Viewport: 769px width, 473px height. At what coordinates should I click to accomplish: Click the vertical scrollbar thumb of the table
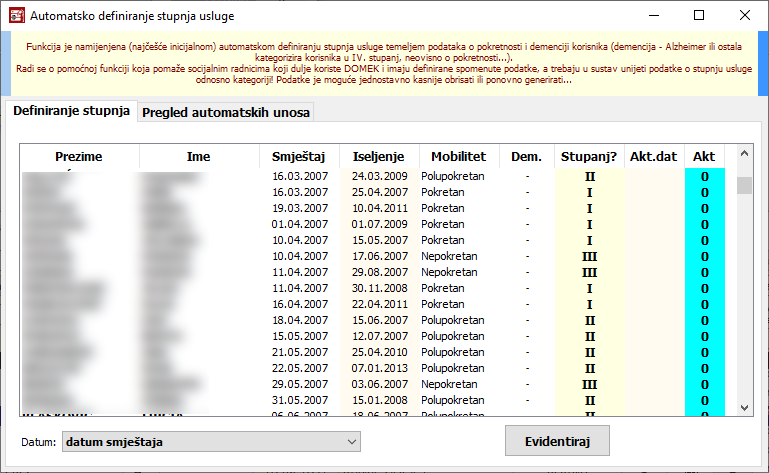[x=744, y=186]
